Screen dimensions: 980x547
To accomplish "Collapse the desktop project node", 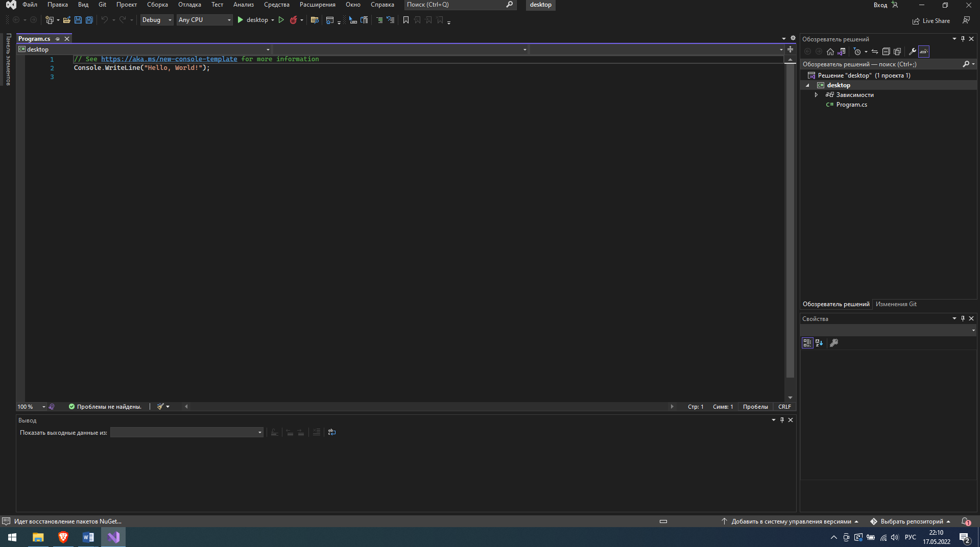I will (808, 85).
